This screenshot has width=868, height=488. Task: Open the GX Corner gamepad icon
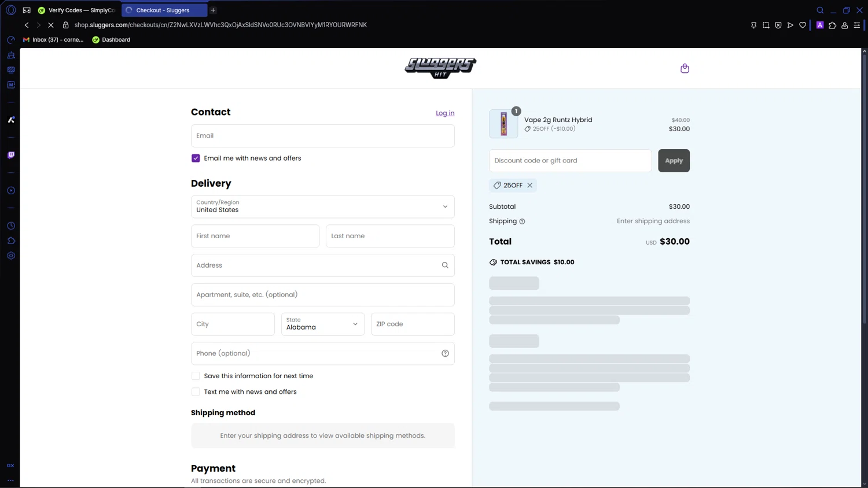[27, 10]
